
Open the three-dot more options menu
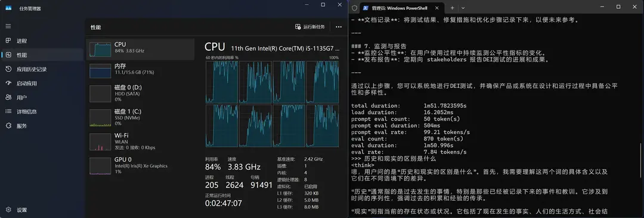coord(339,27)
